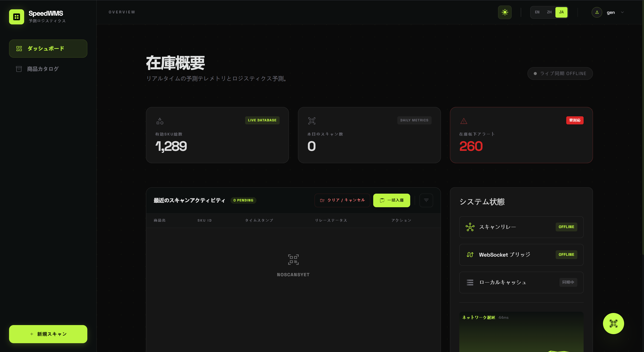Open the filter icon button
The width and height of the screenshot is (644, 352).
(x=426, y=200)
